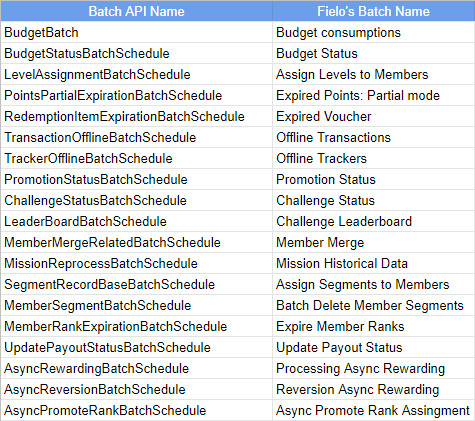475x421 pixels.
Task: Click LeaderBoardBatchSchedule
Action: (x=85, y=222)
